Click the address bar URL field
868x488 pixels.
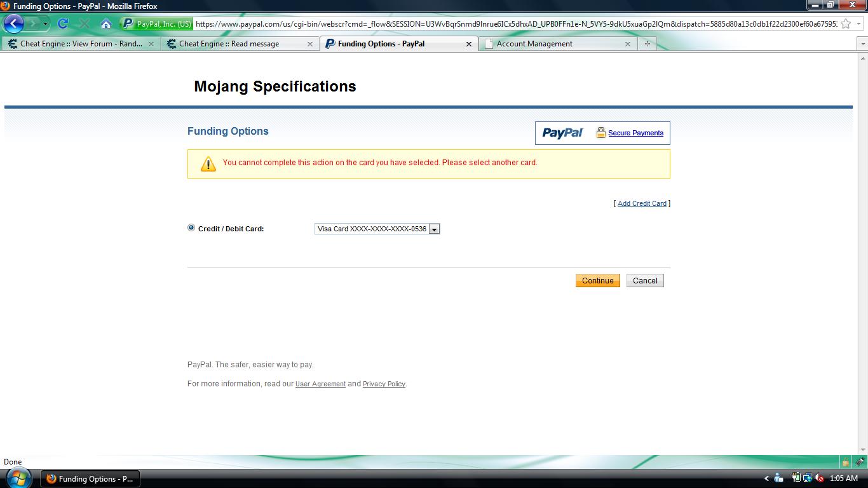click(516, 24)
